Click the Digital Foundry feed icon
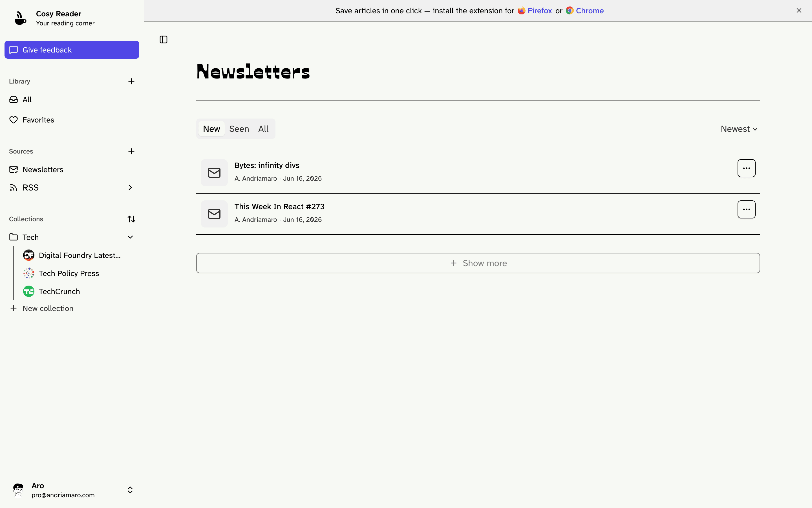This screenshot has width=812, height=508. click(x=28, y=255)
